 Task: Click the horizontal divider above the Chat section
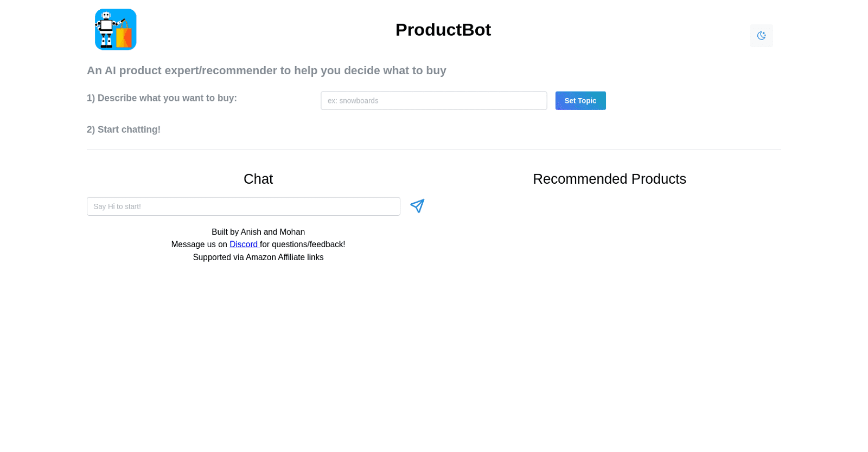pyautogui.click(x=434, y=149)
